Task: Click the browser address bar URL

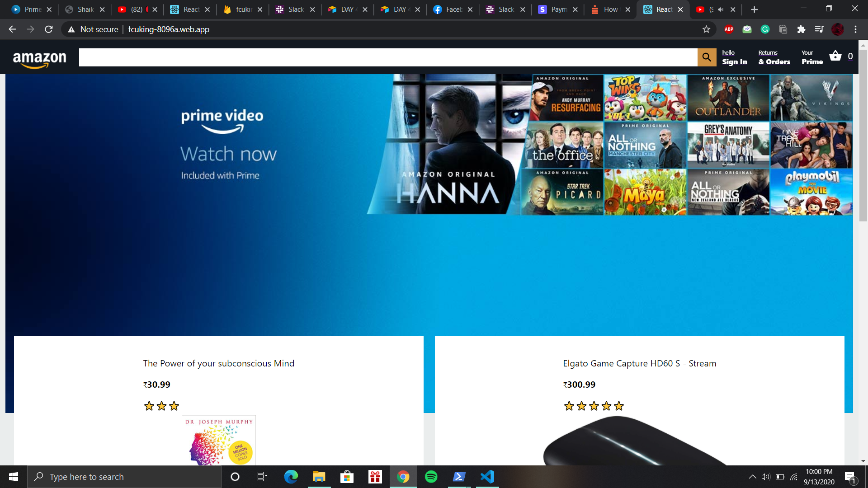Action: pyautogui.click(x=169, y=29)
